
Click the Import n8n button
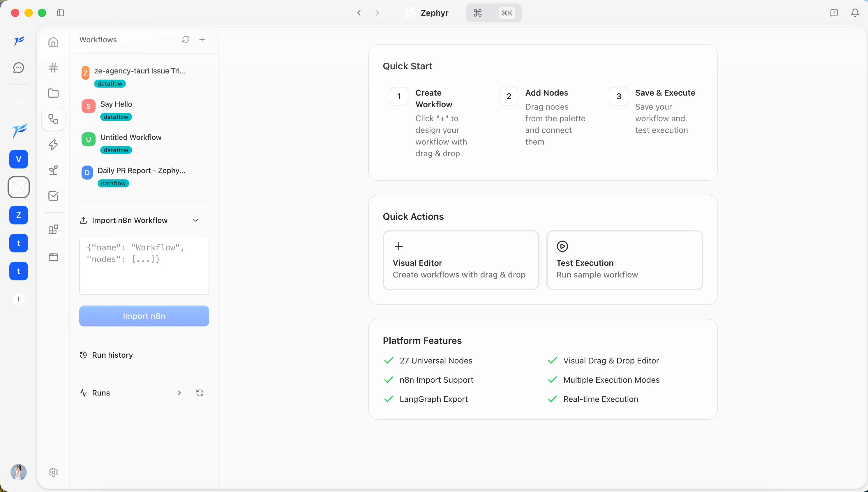(144, 316)
